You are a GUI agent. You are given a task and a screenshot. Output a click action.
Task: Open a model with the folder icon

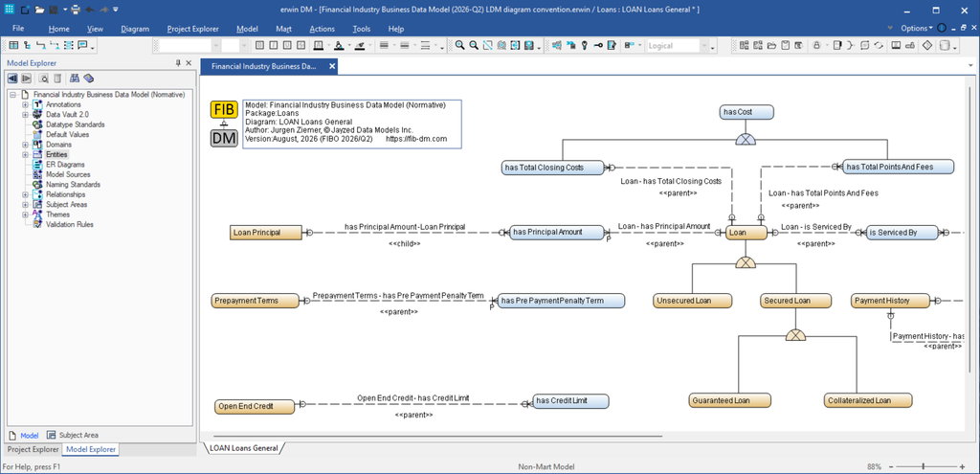click(39, 10)
